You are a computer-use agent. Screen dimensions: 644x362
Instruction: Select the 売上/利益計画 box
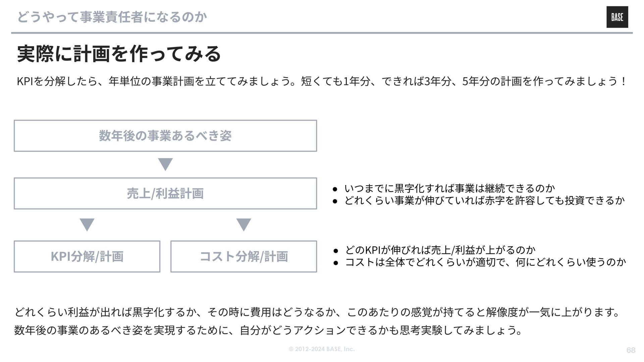click(165, 193)
